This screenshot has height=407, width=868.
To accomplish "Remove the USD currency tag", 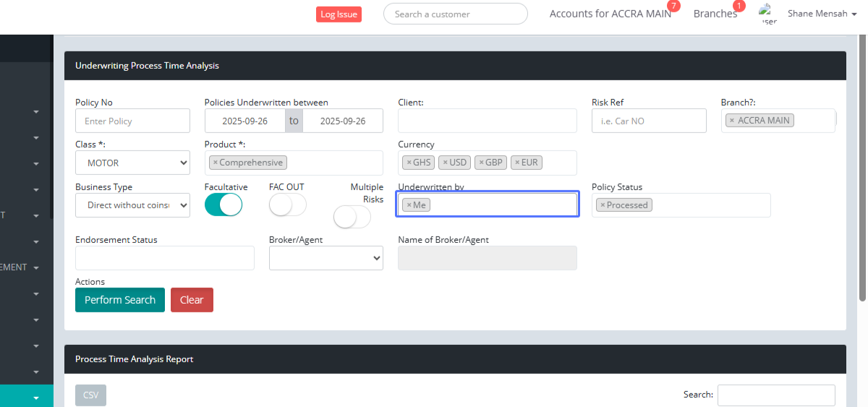I will tap(445, 163).
